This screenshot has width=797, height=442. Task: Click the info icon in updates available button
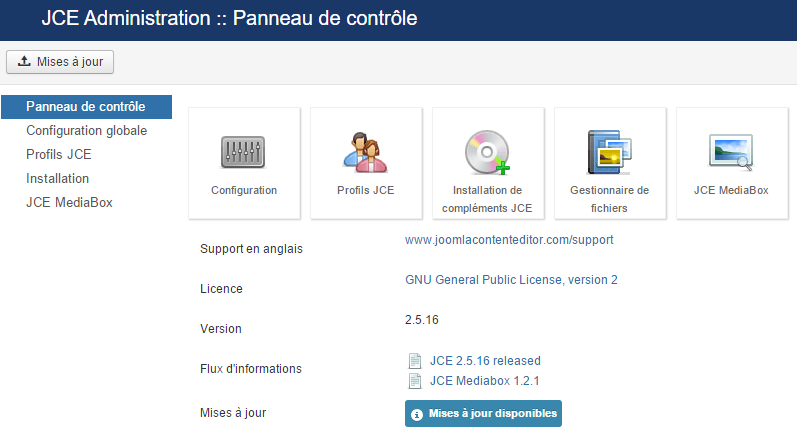point(417,414)
